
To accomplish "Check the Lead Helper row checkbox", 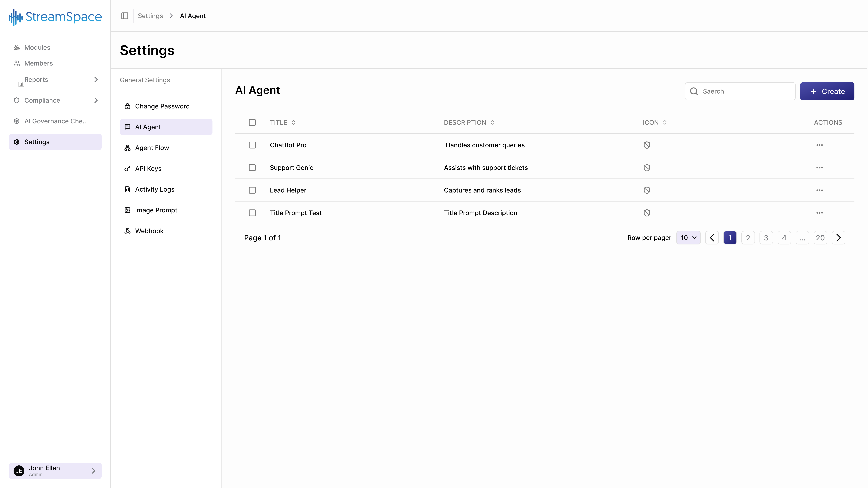I will 252,190.
